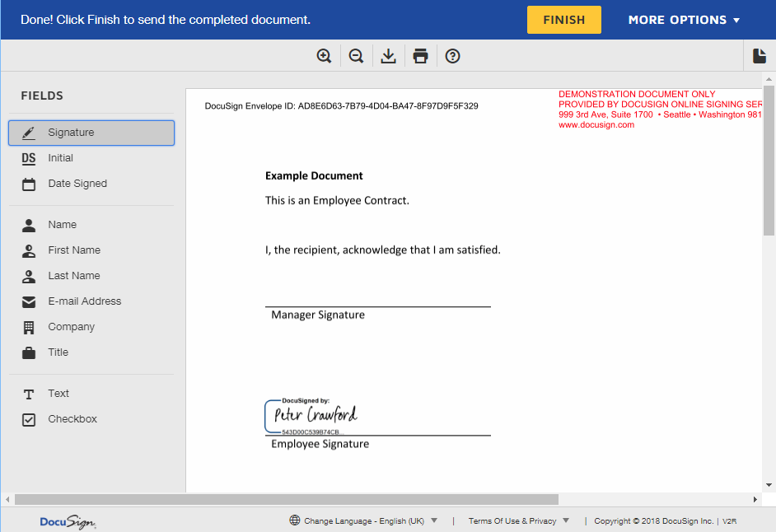Select the Title field label

(58, 352)
